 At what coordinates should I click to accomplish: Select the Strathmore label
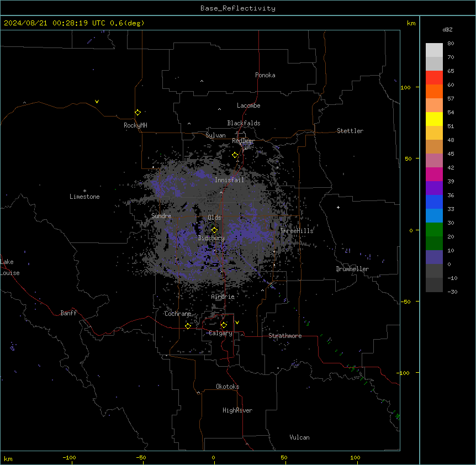pyautogui.click(x=285, y=336)
